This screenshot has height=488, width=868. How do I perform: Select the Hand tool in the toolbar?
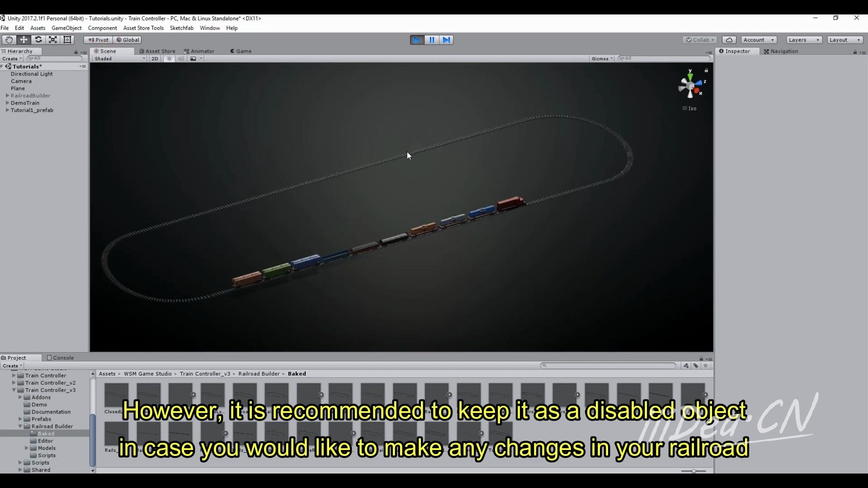[x=9, y=40]
